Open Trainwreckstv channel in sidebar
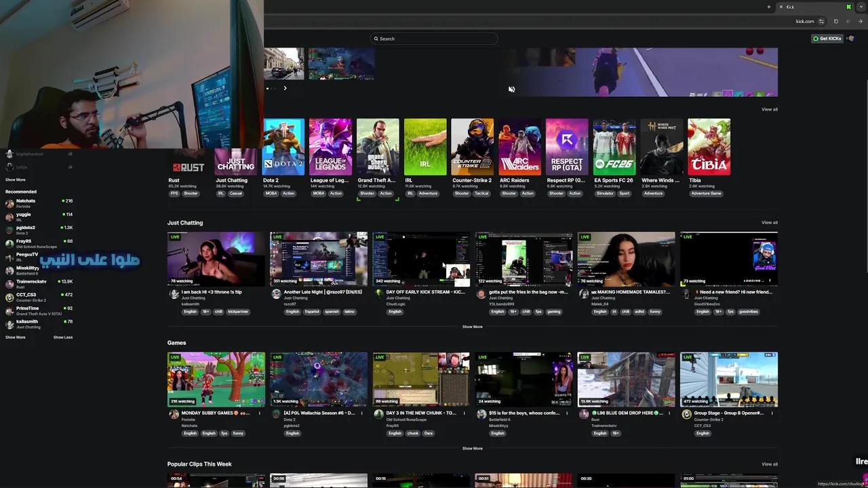 [x=39, y=283]
